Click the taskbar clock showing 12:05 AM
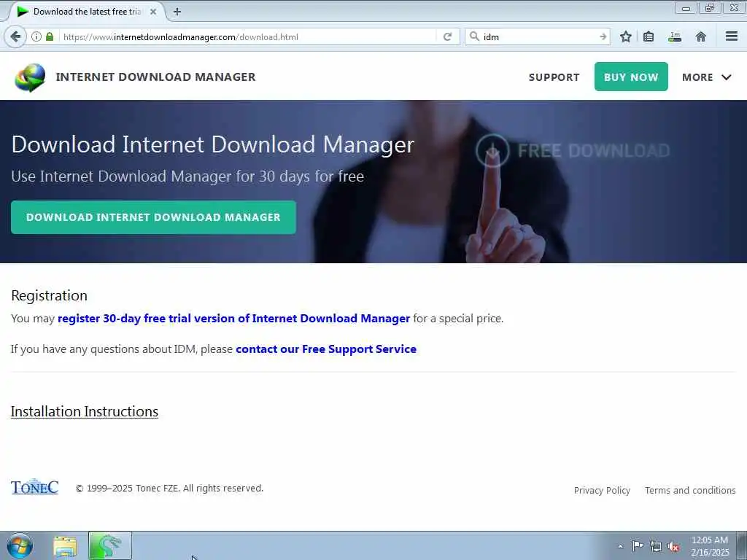This screenshot has height=560, width=747. point(710,546)
